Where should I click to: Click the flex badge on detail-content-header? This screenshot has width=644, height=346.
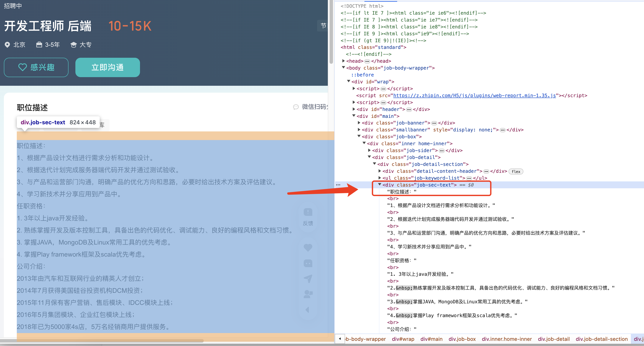[x=516, y=171]
